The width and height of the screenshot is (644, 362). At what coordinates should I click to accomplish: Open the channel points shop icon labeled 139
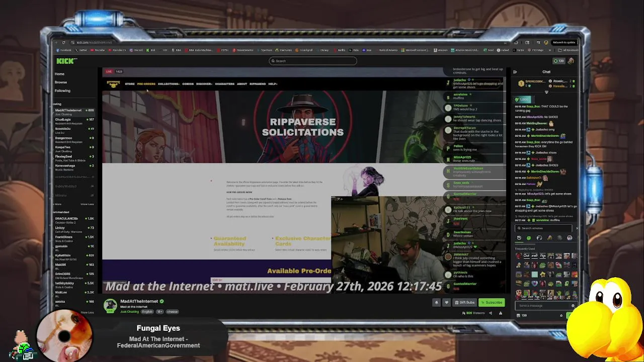522,316
